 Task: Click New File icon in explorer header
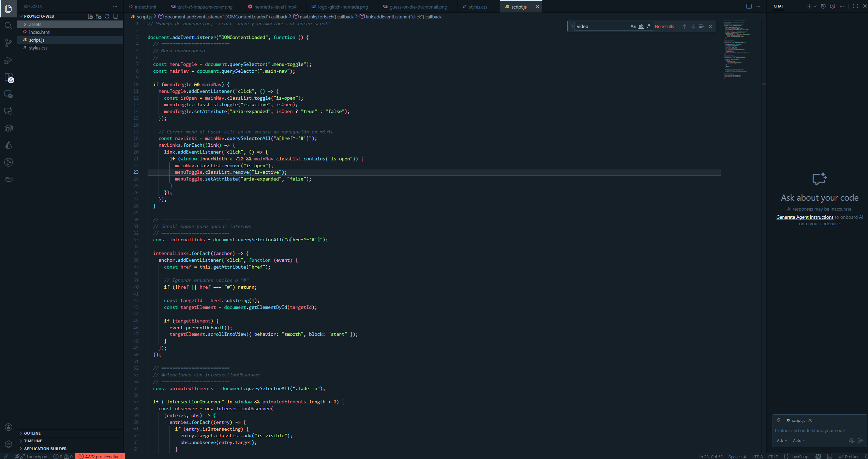pyautogui.click(x=90, y=16)
